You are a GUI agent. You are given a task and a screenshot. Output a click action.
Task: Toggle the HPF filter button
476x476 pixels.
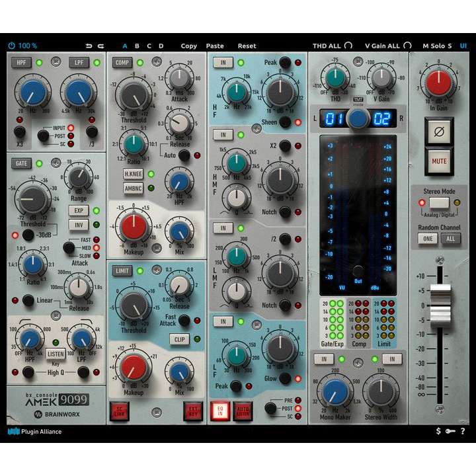click(21, 63)
